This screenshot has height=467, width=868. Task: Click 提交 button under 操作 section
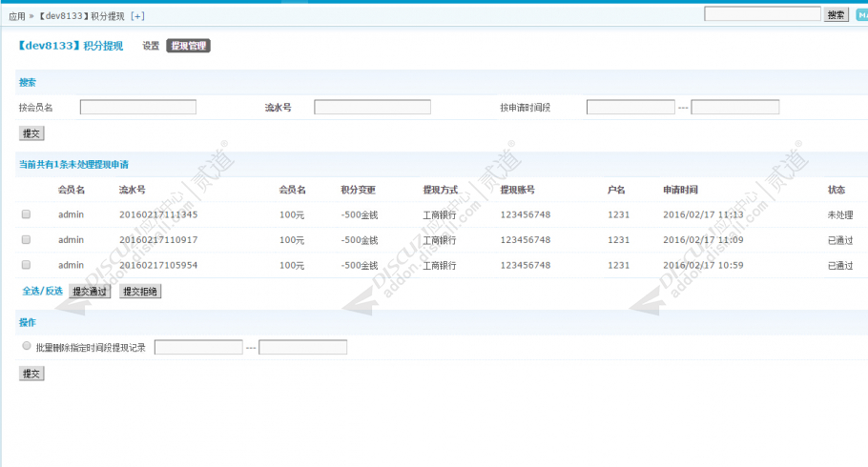click(x=31, y=374)
